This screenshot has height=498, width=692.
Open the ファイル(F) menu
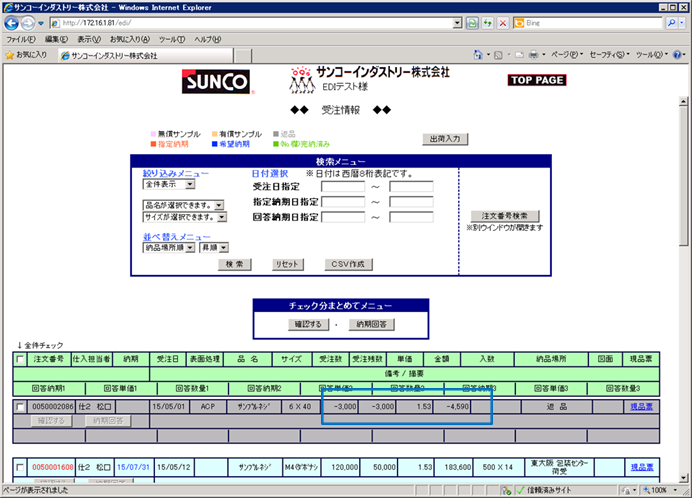point(21,39)
